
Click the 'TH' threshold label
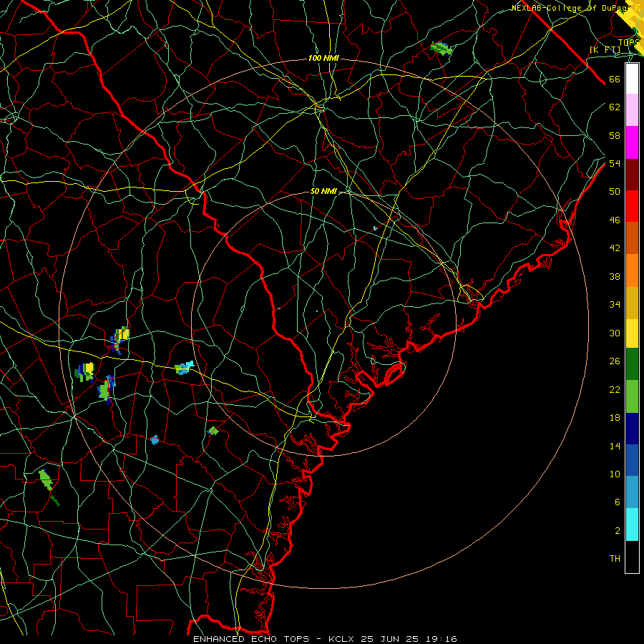[x=615, y=559]
